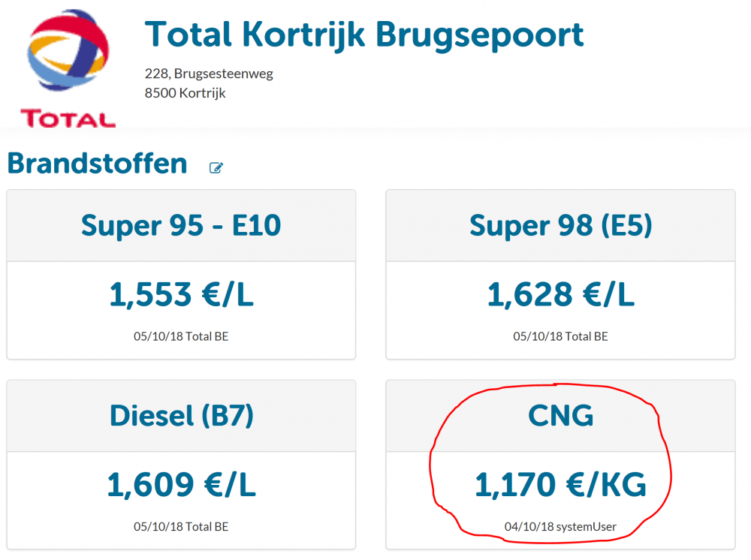Select the Super 95 - E10 card header
Viewport: 751px width, 560px height.
[x=181, y=225]
